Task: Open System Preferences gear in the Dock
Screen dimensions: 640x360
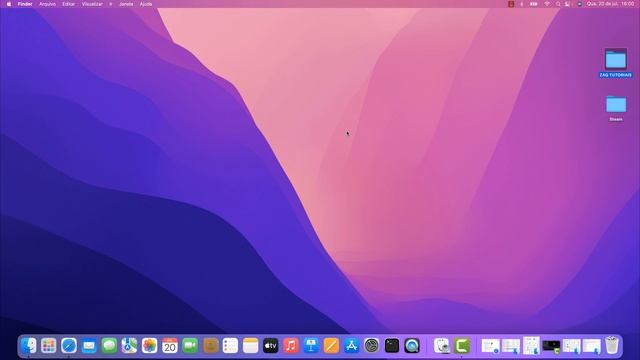Action: (371, 346)
